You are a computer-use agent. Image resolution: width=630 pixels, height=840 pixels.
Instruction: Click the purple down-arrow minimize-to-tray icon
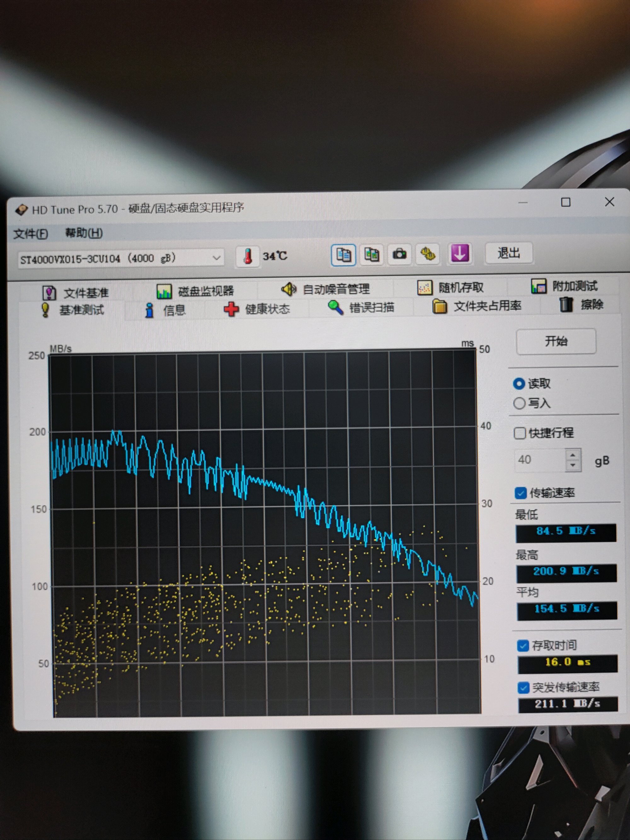(460, 253)
